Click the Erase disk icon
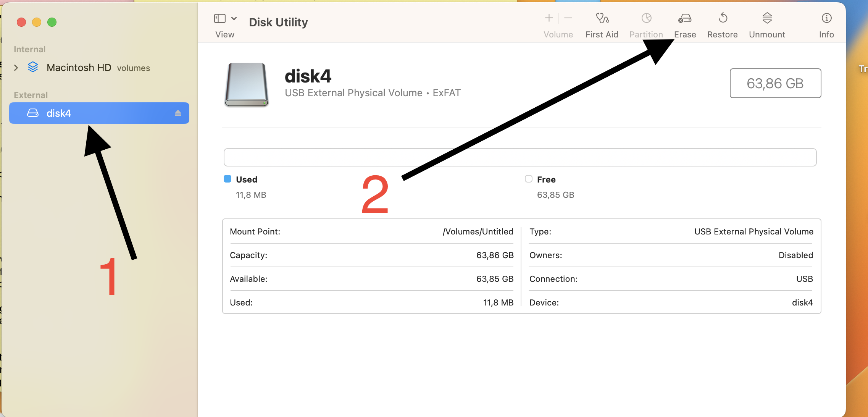 pyautogui.click(x=685, y=18)
